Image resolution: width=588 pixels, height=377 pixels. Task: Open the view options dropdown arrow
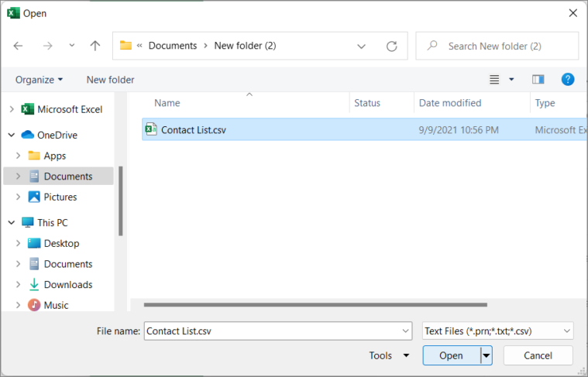point(511,80)
